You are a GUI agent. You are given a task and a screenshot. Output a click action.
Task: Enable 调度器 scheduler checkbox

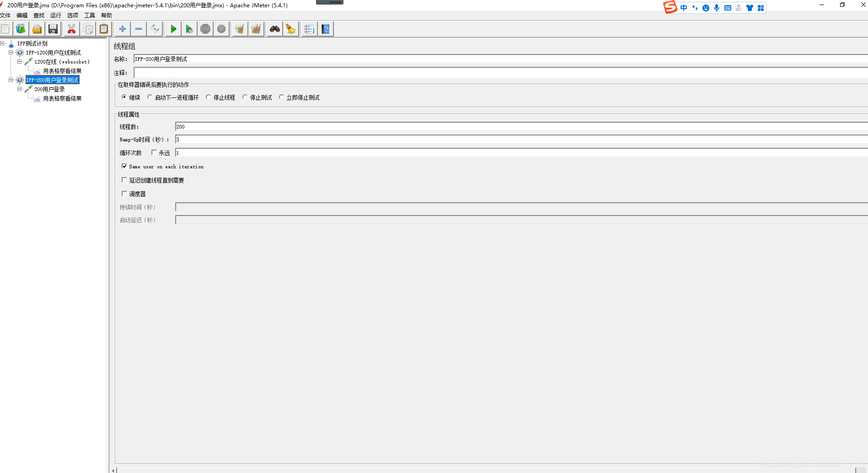(x=124, y=193)
